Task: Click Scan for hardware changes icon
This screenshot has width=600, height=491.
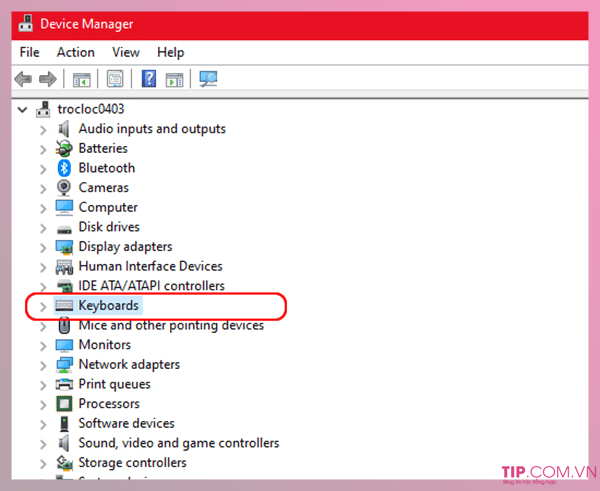Action: [x=208, y=79]
